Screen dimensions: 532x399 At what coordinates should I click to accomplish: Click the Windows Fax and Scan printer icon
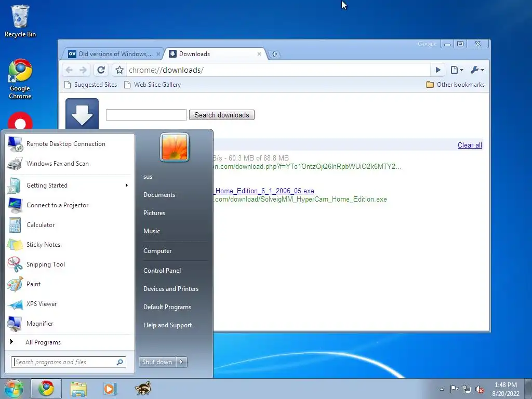(15, 164)
